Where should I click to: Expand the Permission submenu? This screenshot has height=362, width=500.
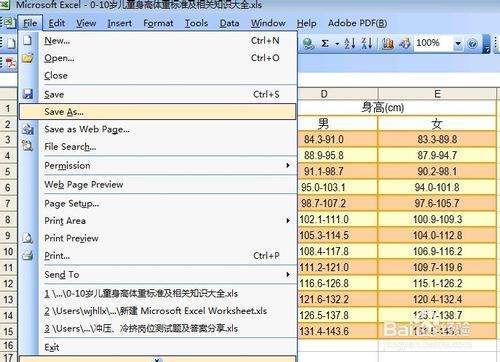pyautogui.click(x=157, y=166)
